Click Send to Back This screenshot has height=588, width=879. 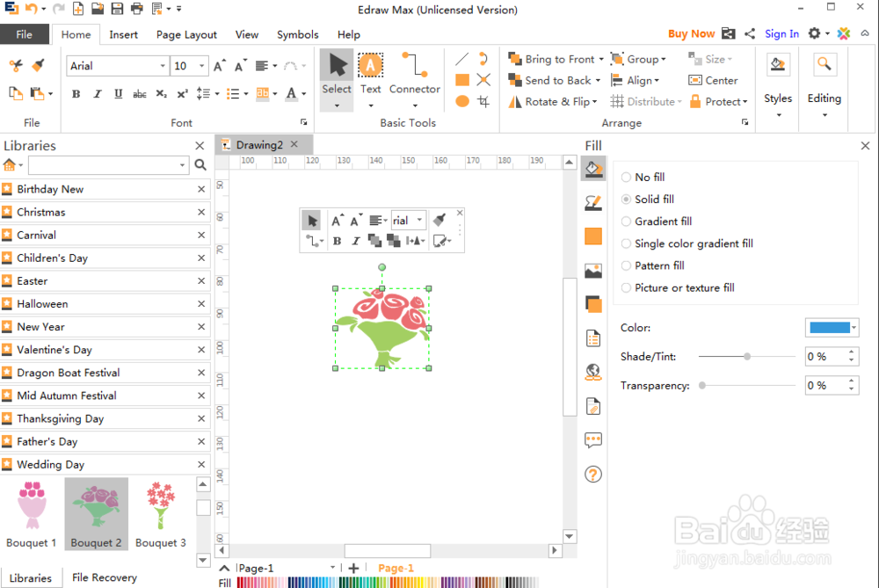click(x=555, y=80)
